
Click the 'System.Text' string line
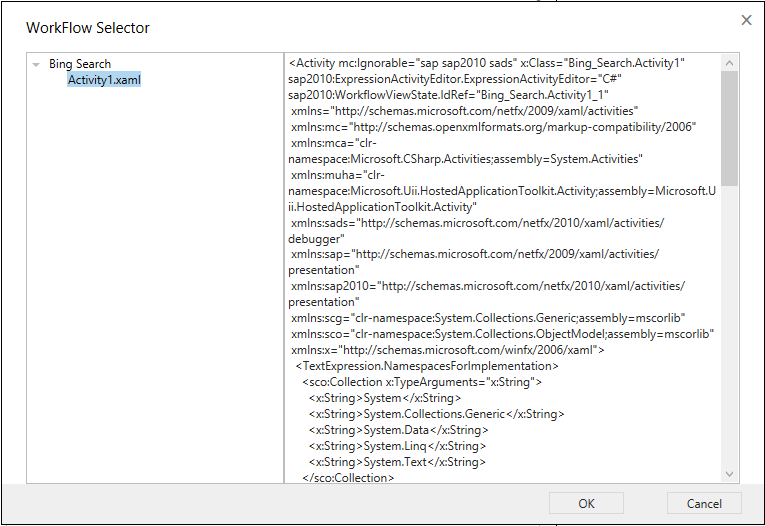[x=397, y=462]
